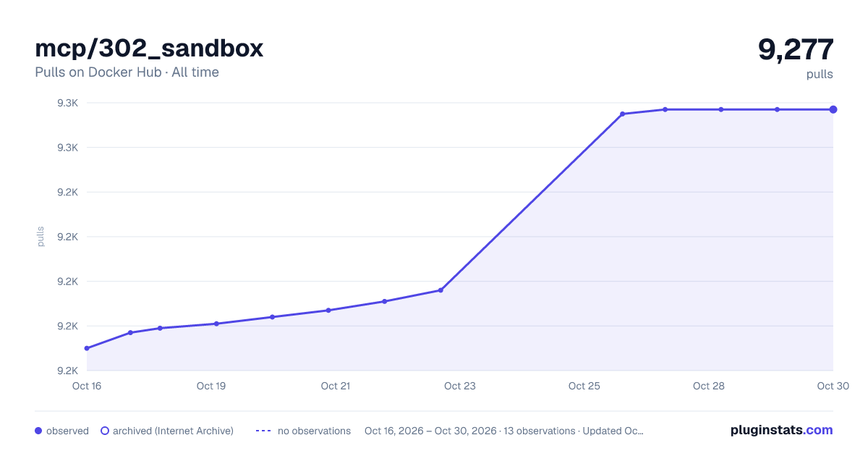Select the 'Pulls on Docker Hub · All time' subtitle
The height and width of the screenshot is (456, 868).
pyautogui.click(x=127, y=72)
